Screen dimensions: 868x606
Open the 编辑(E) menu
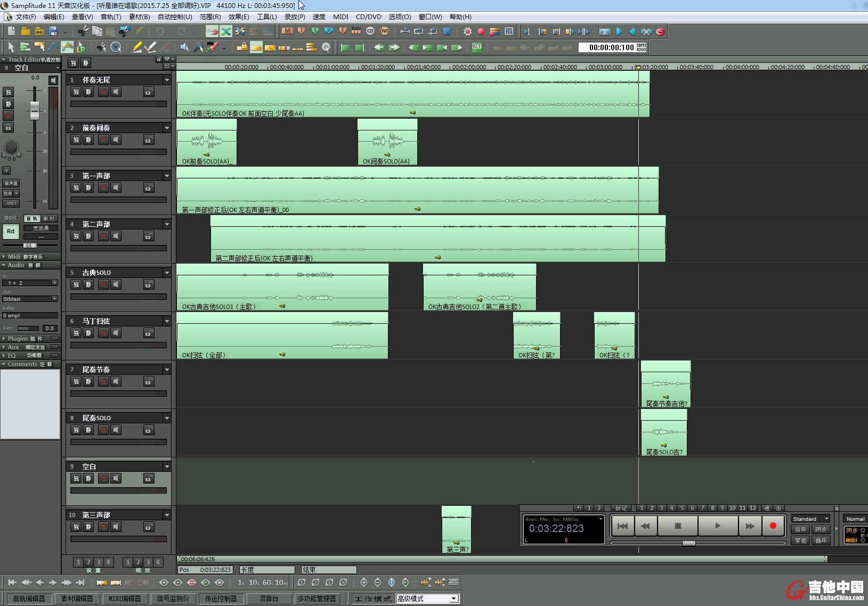pos(54,17)
